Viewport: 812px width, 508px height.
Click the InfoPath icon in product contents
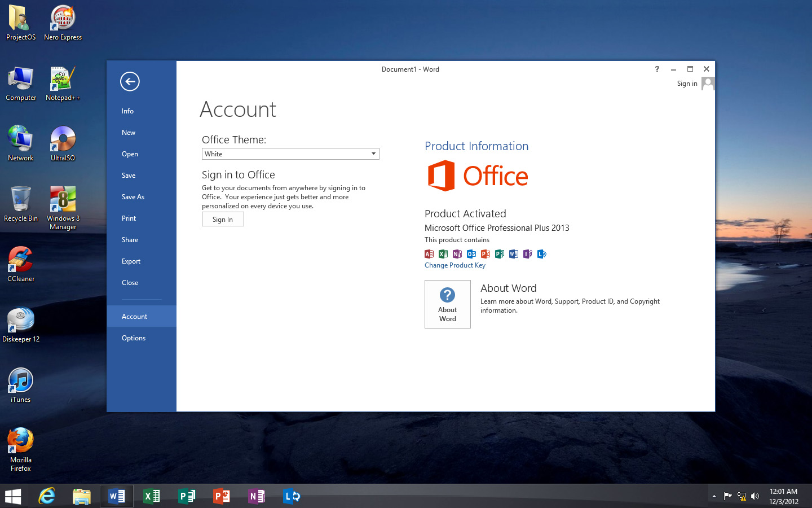click(528, 254)
